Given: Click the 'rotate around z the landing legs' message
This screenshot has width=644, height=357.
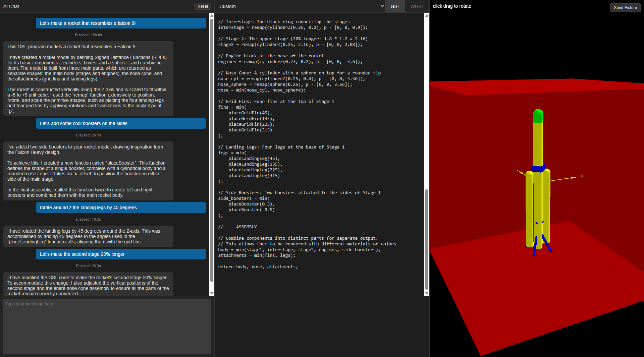Looking at the screenshot, I should coord(121,207).
